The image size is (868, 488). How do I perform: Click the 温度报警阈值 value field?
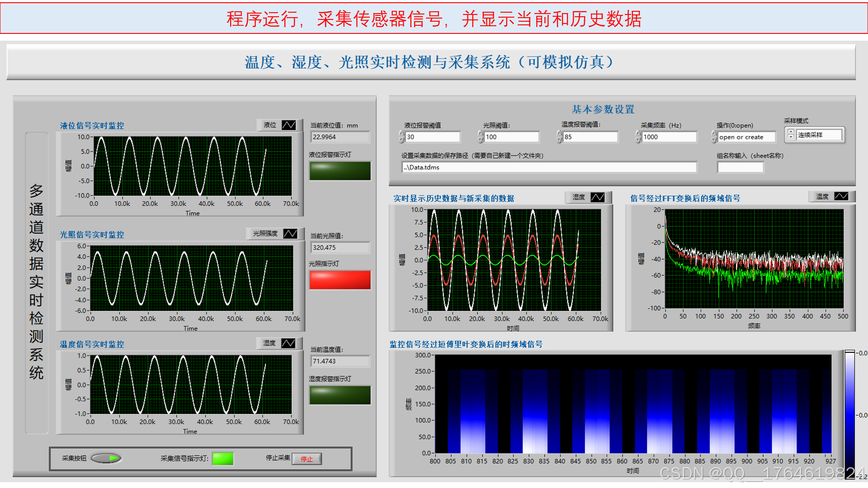[x=590, y=137]
